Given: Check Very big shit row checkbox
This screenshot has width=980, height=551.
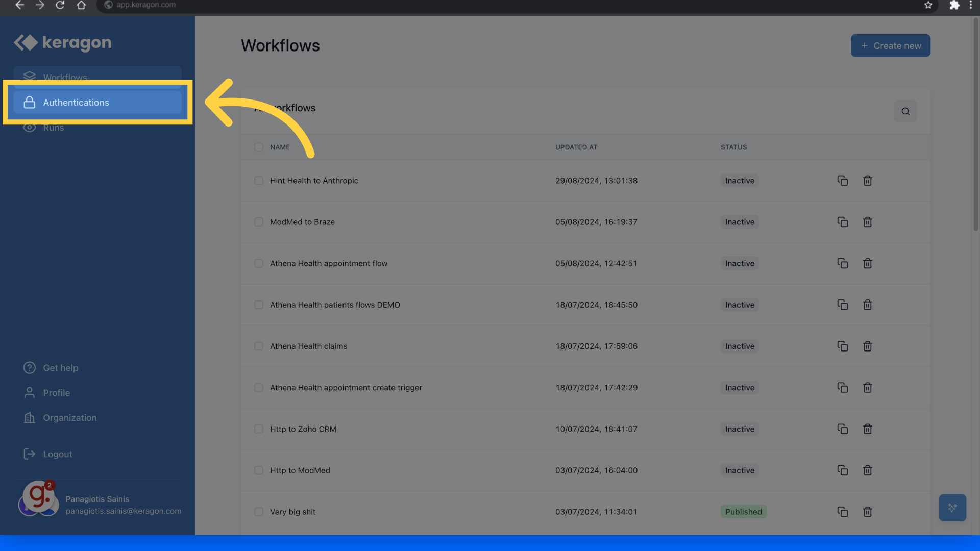Looking at the screenshot, I should (259, 512).
